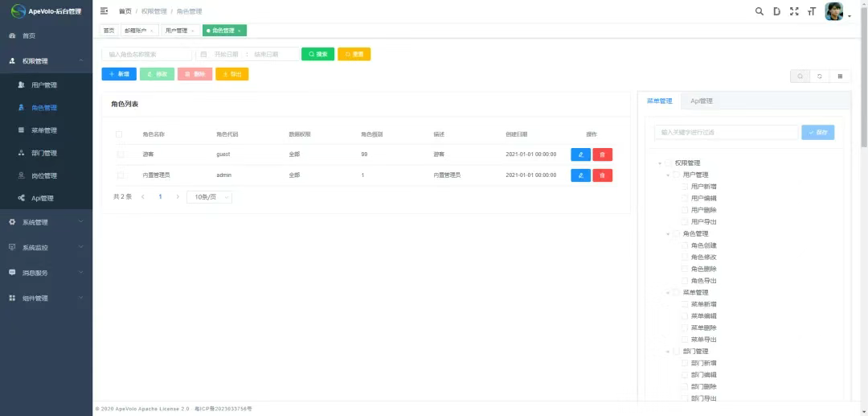Check the 游客 role row

coord(120,154)
